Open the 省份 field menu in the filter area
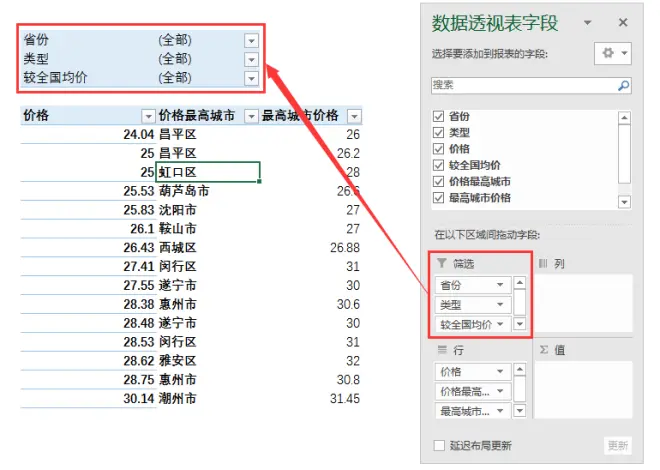The height and width of the screenshot is (470, 660). (x=500, y=285)
